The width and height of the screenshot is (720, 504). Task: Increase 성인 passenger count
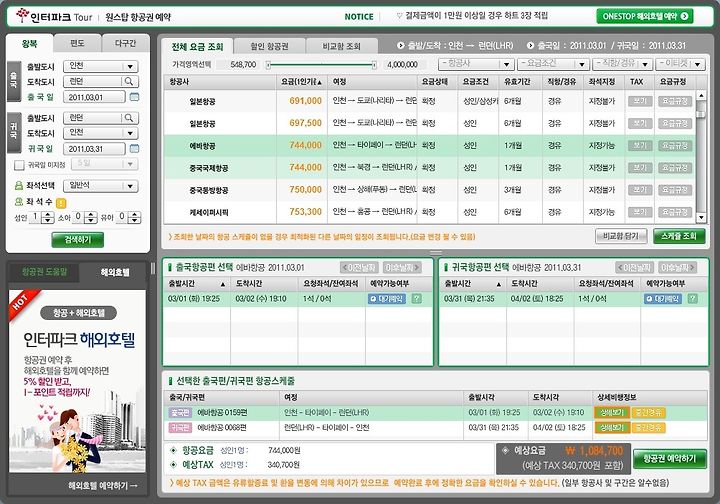point(48,214)
